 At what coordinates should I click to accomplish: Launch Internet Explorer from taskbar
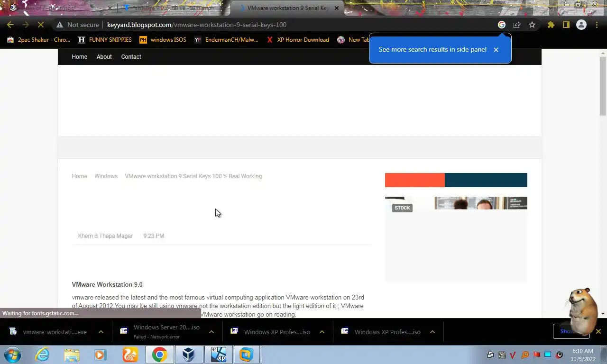point(42,355)
